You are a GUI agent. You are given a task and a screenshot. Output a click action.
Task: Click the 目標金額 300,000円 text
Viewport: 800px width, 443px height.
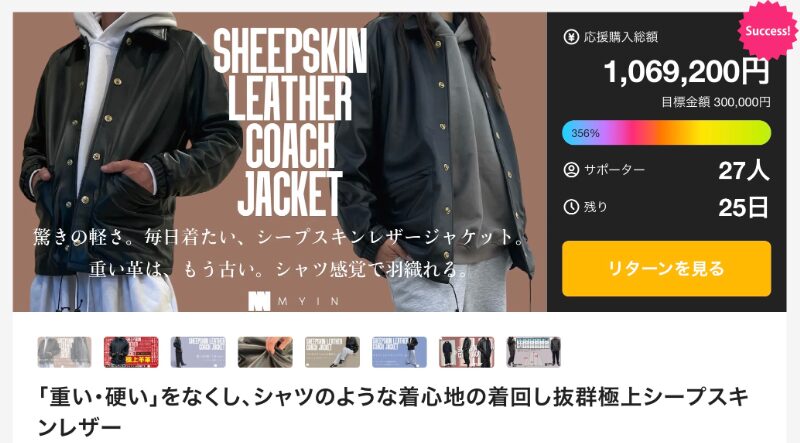pyautogui.click(x=716, y=102)
